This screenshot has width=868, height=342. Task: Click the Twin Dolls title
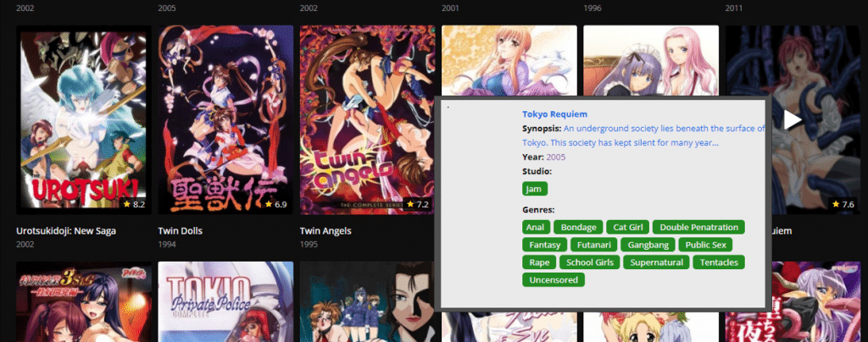[x=180, y=230]
